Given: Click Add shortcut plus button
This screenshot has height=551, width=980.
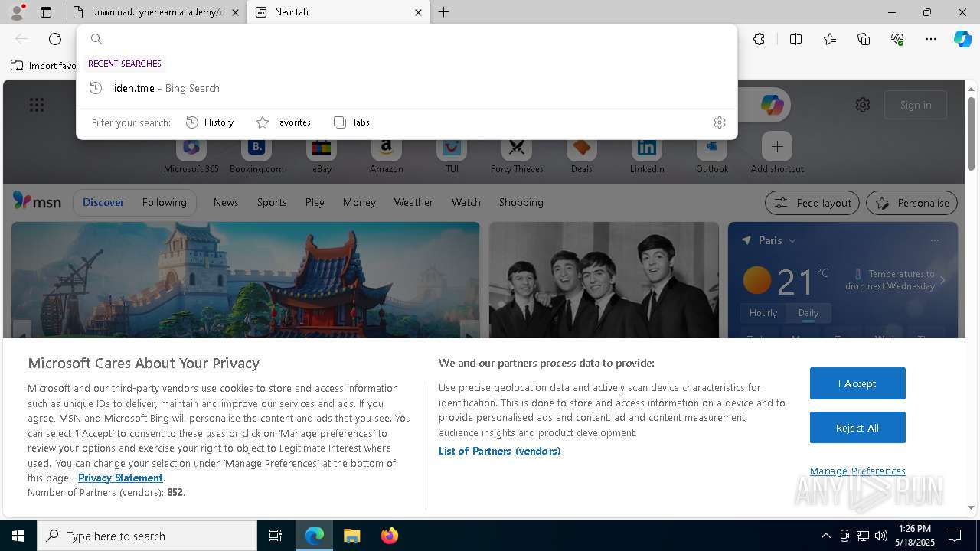Looking at the screenshot, I should 777,146.
